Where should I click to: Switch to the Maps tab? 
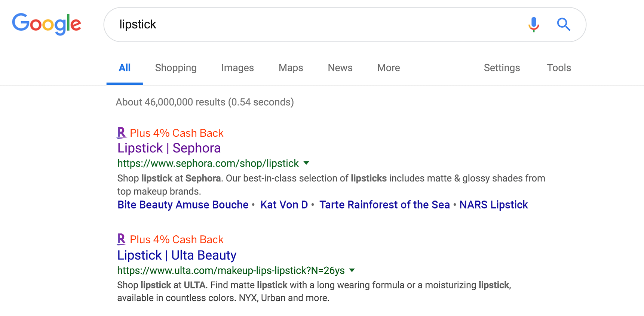pyautogui.click(x=291, y=68)
